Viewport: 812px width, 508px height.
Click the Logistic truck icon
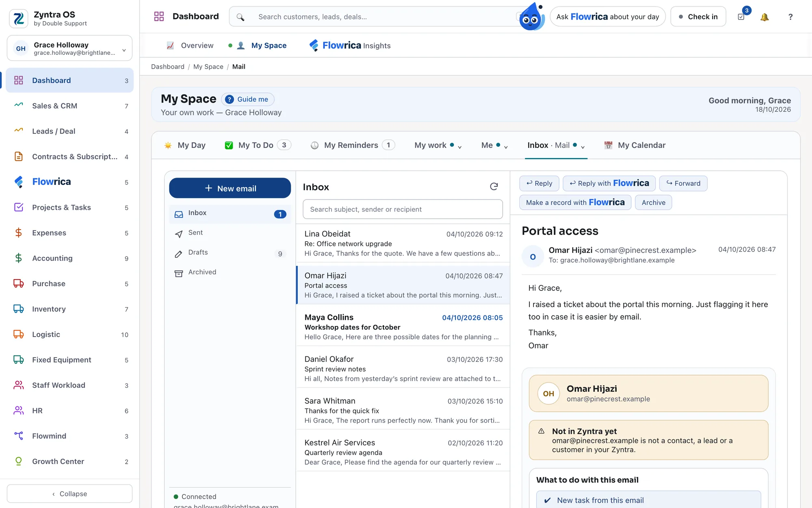[x=19, y=334]
